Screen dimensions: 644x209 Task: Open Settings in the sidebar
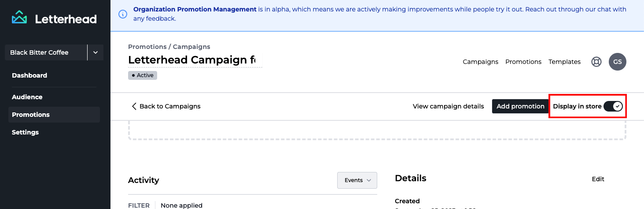[26, 132]
